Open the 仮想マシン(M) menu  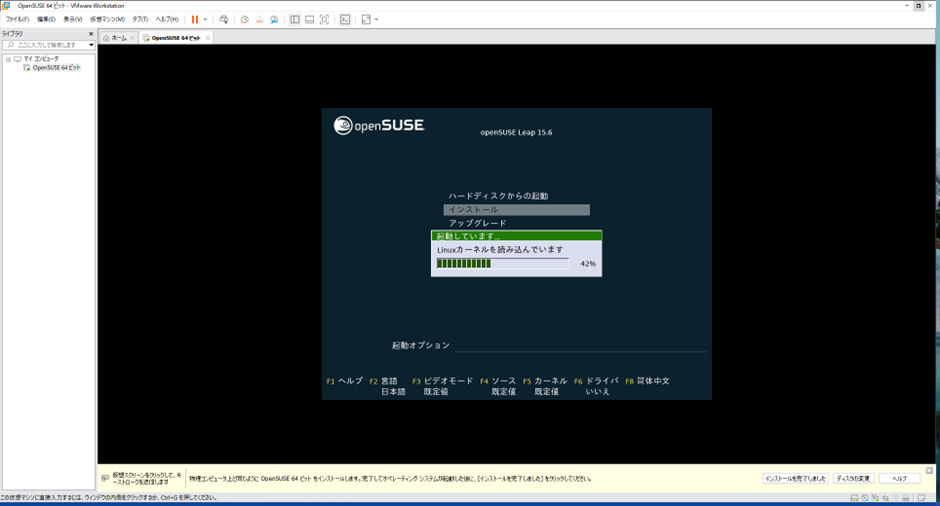pyautogui.click(x=107, y=19)
